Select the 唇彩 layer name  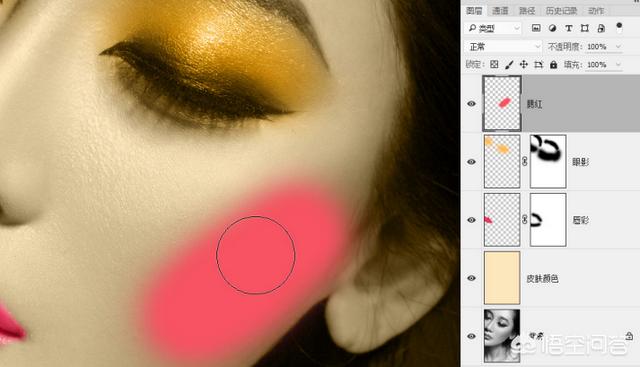(580, 220)
